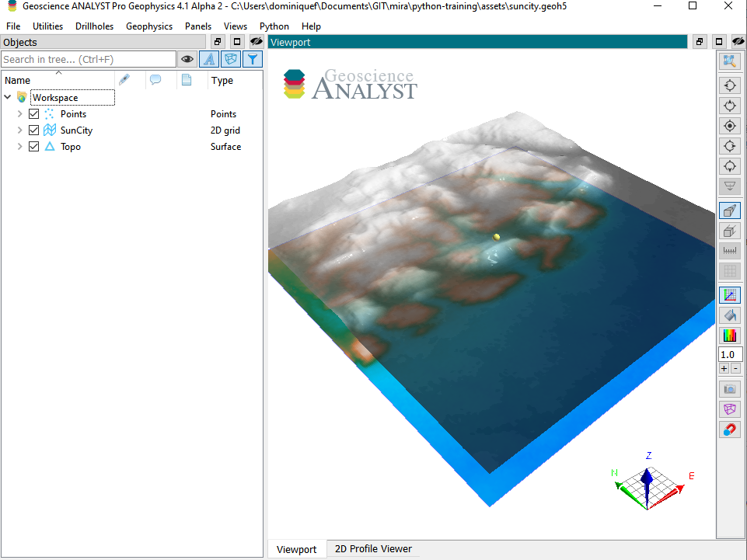Expand the Points tree node

tap(19, 114)
